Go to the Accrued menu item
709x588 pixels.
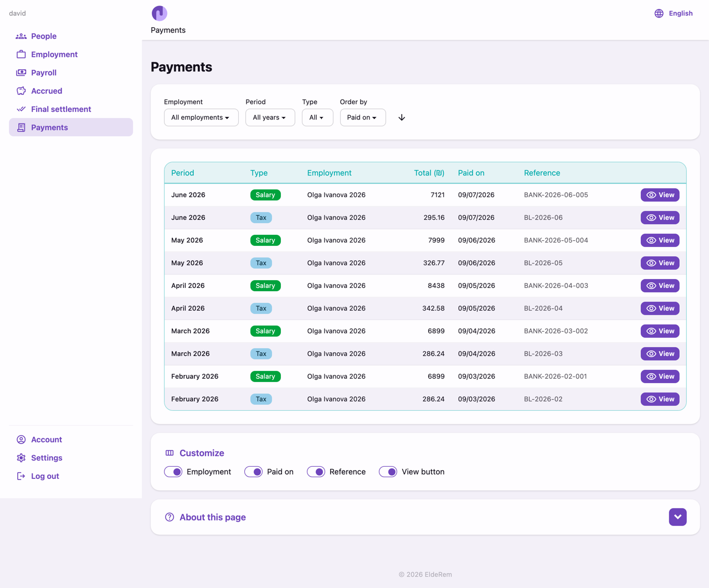point(71,91)
